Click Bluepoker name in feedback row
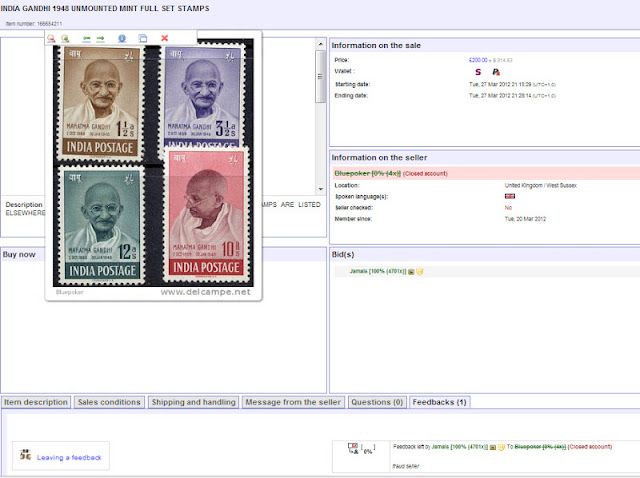 pos(540,447)
